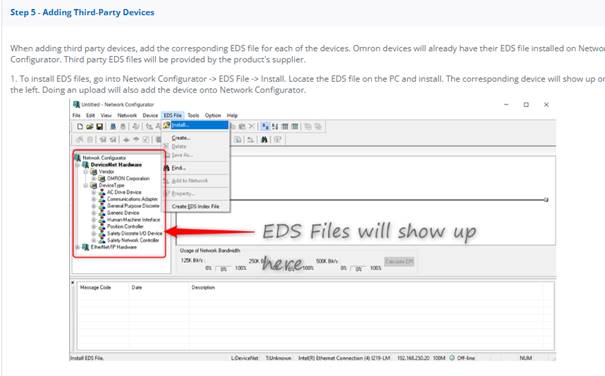Viewport: 605px width, 376px height.
Task: Click the delete X toolbar icon
Action: click(252, 127)
